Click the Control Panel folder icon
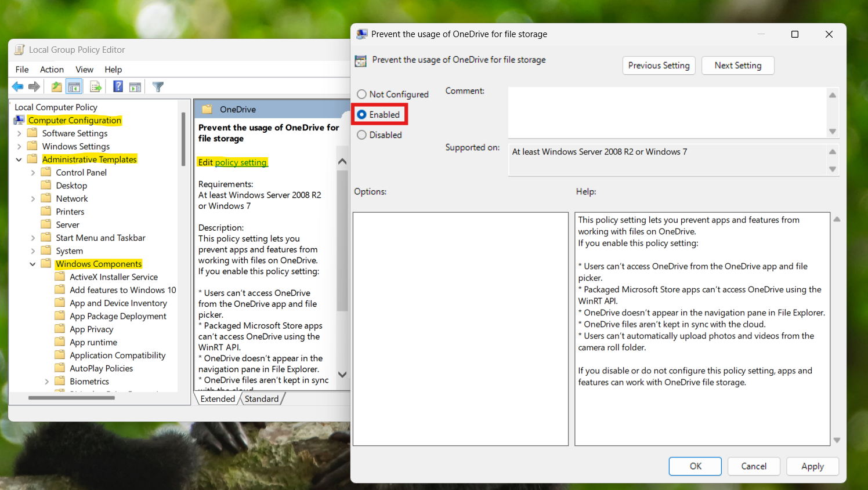 pyautogui.click(x=46, y=172)
